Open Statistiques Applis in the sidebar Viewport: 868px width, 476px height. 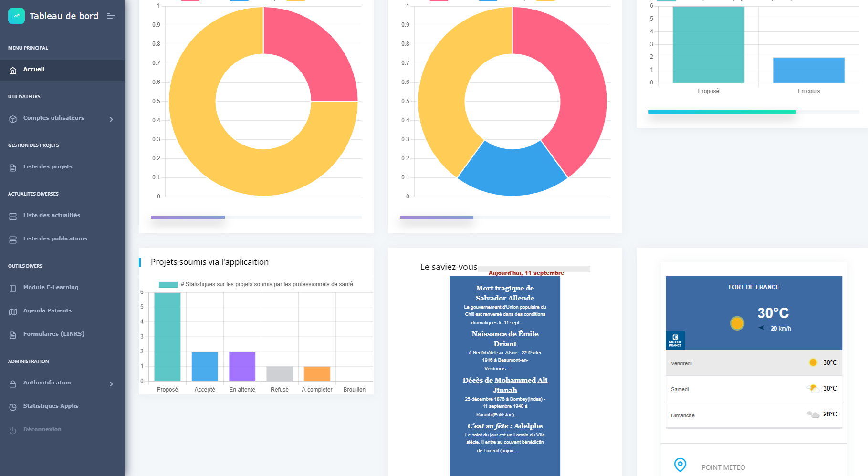click(51, 406)
